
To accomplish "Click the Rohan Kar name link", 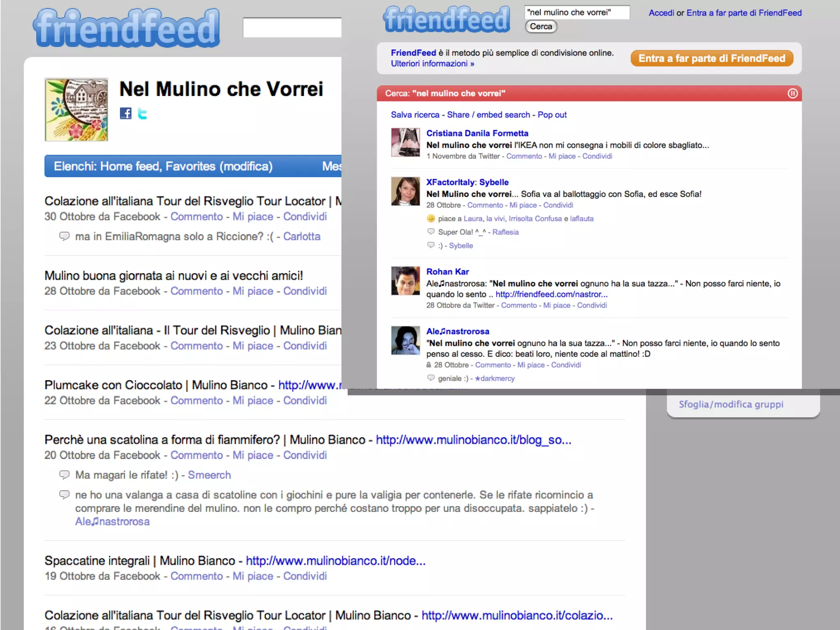I will click(x=447, y=272).
